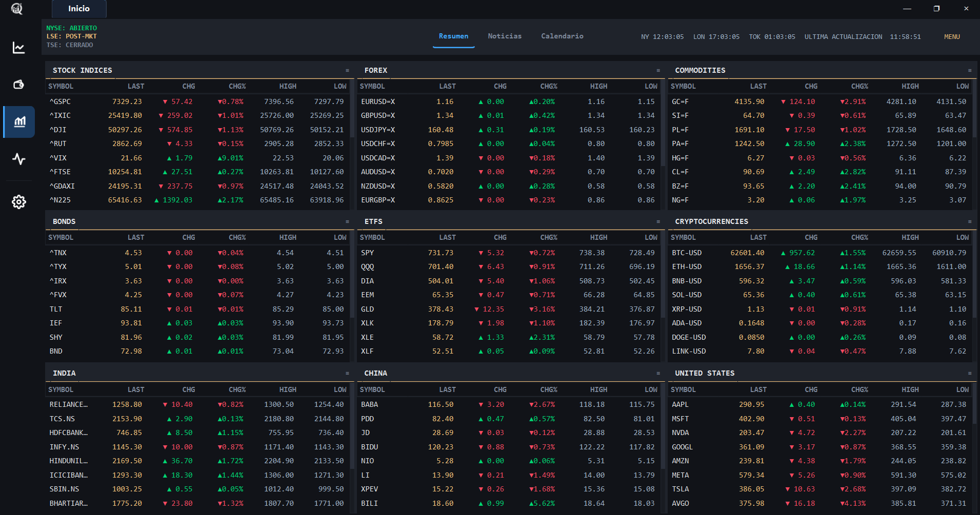Open the Commodities panel menu icon
This screenshot has width=980, height=515.
[970, 70]
